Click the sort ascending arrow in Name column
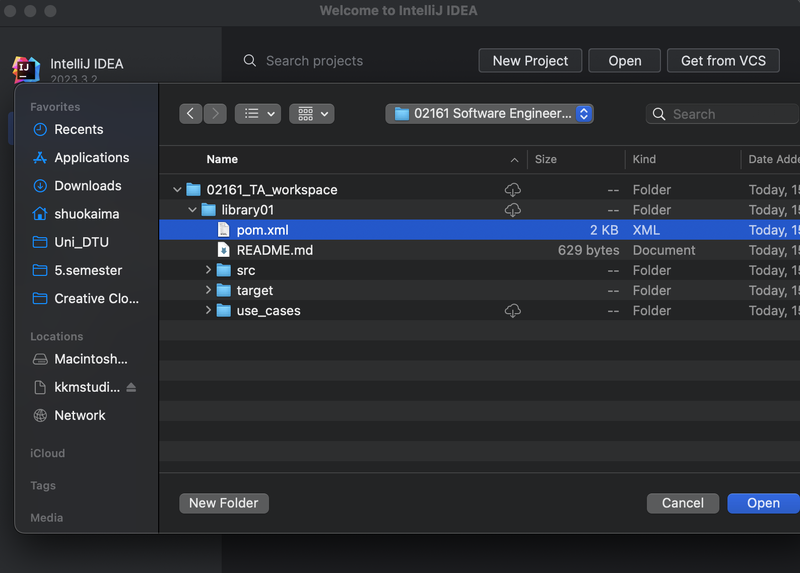Screen dimensions: 800x573 (x=514, y=160)
